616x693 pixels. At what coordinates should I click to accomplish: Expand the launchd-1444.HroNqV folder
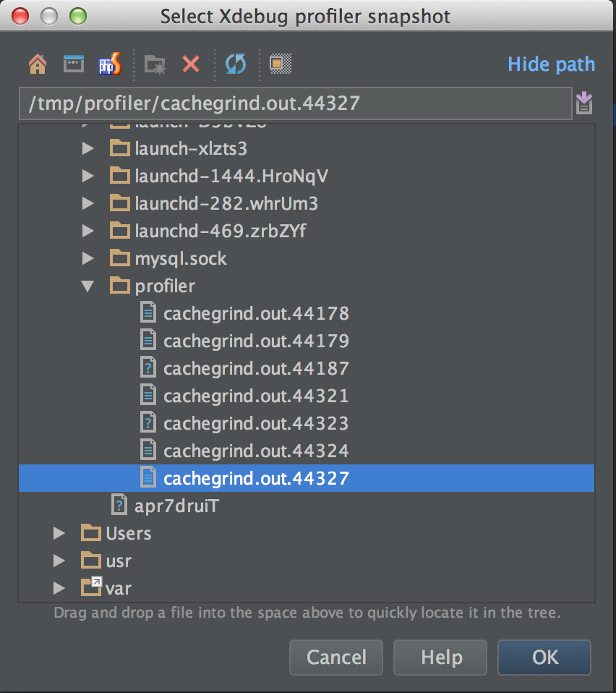point(88,176)
